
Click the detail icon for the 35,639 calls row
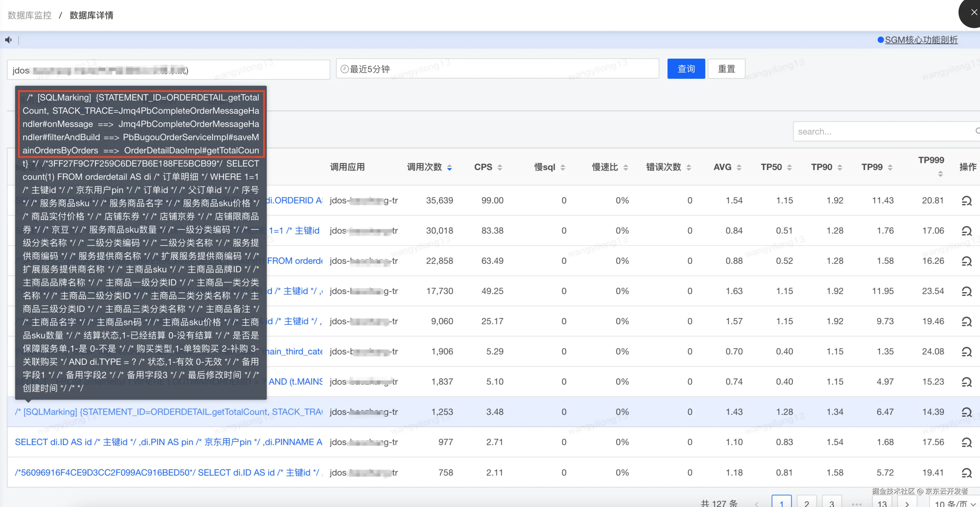[966, 201]
